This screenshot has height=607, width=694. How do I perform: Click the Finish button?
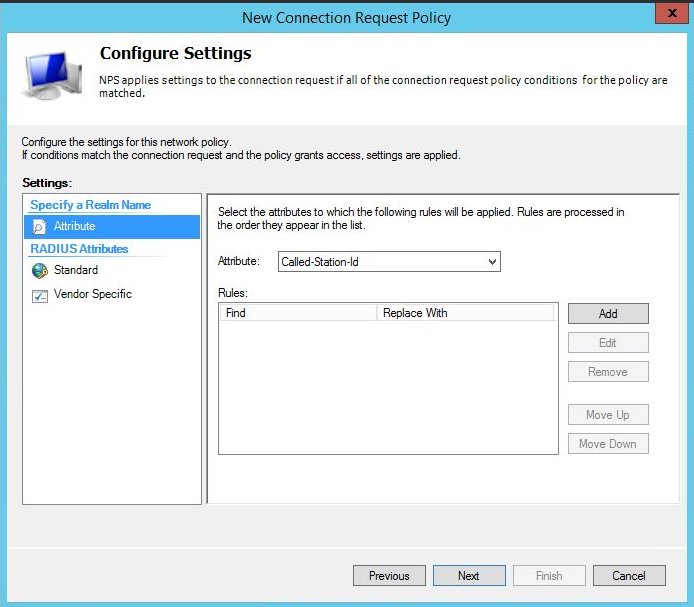549,576
